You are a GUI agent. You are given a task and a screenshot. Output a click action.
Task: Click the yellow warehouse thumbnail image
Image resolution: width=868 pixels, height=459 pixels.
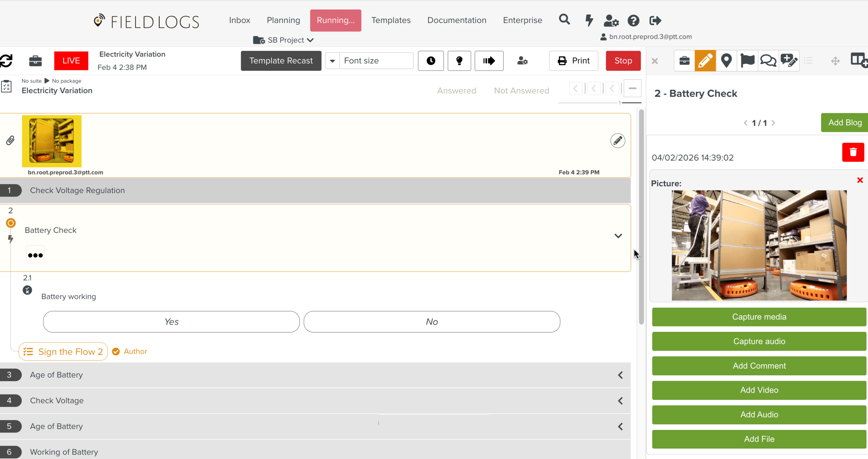(x=51, y=141)
